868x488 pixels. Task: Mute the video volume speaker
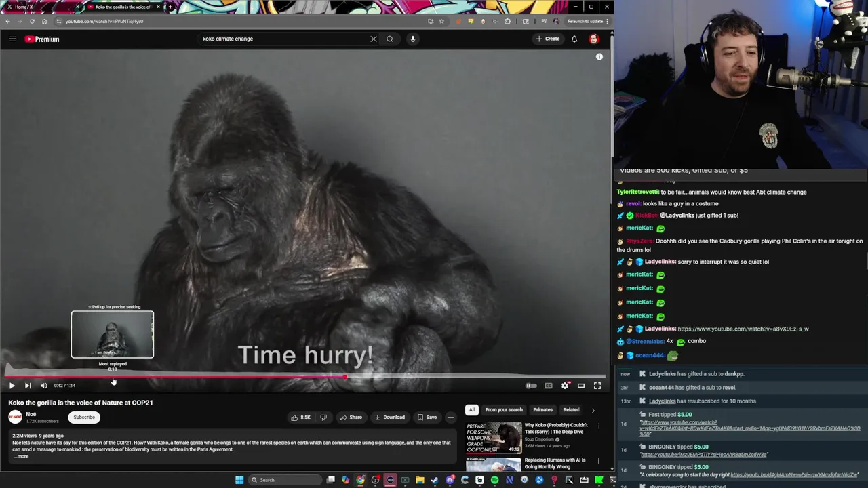coord(44,385)
